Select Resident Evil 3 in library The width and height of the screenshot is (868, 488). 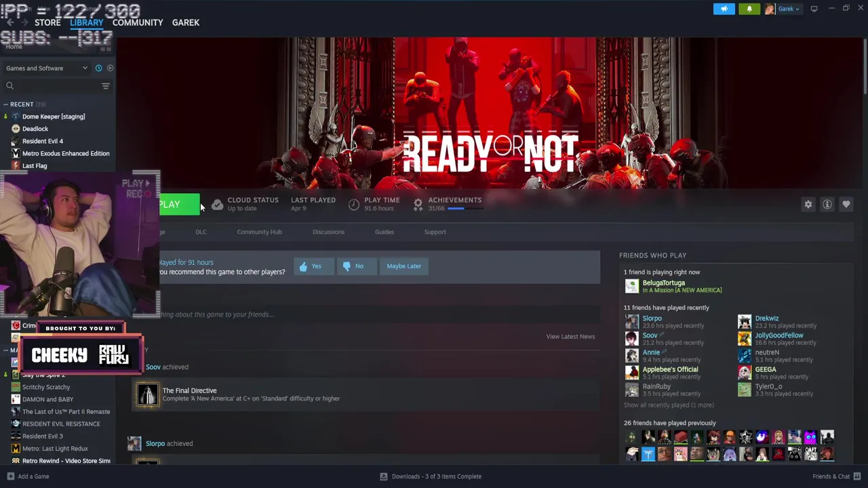[43, 436]
